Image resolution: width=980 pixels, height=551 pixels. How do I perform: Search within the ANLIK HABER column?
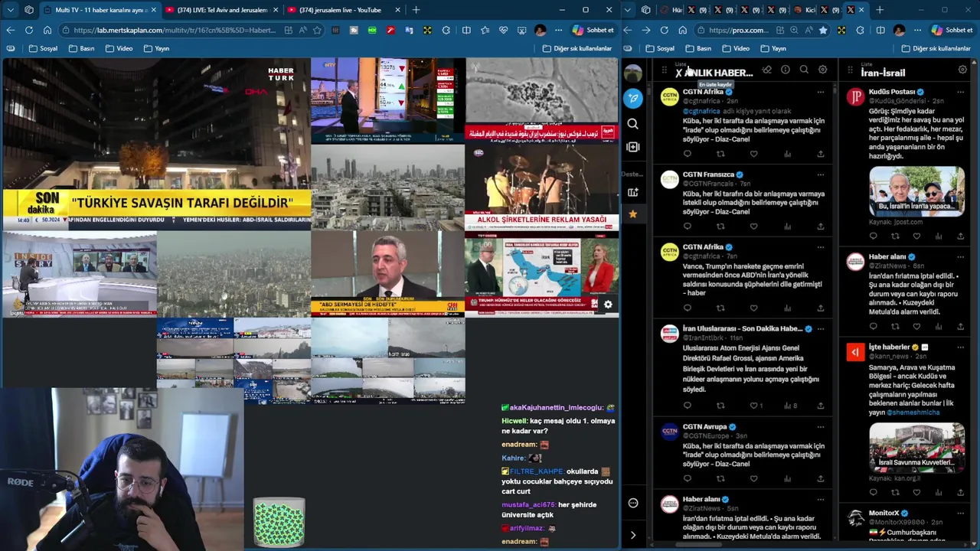coord(804,70)
